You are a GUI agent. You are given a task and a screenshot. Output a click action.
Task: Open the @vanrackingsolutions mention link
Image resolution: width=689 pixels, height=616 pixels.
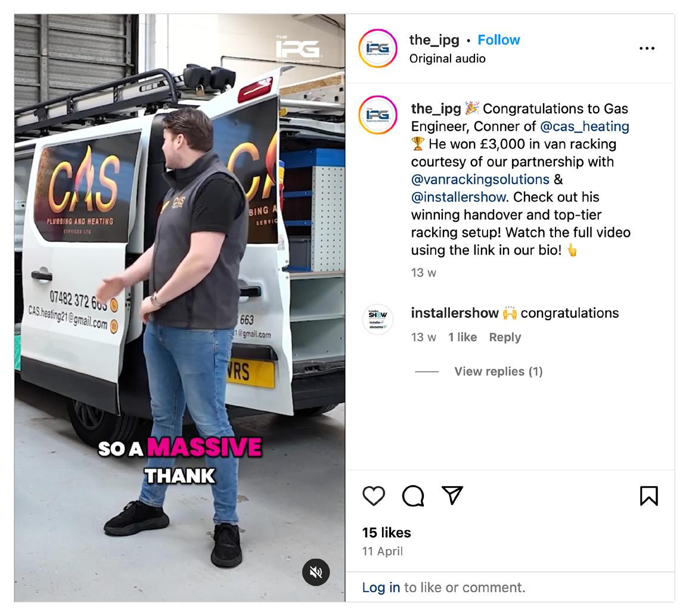tap(480, 179)
